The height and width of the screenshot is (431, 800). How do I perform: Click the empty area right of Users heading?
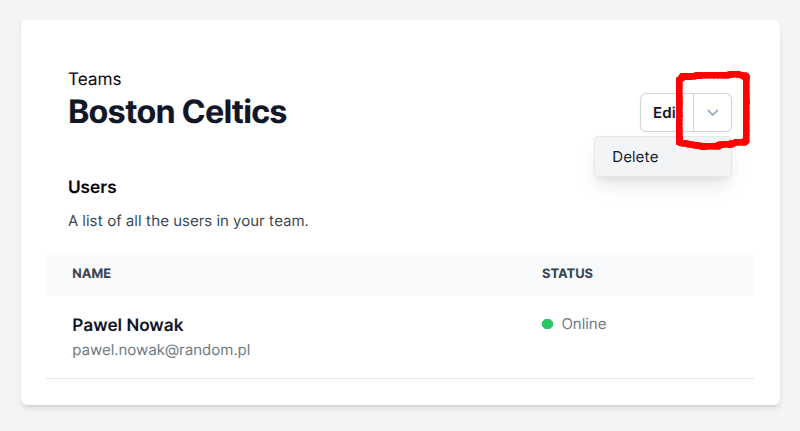click(350, 187)
